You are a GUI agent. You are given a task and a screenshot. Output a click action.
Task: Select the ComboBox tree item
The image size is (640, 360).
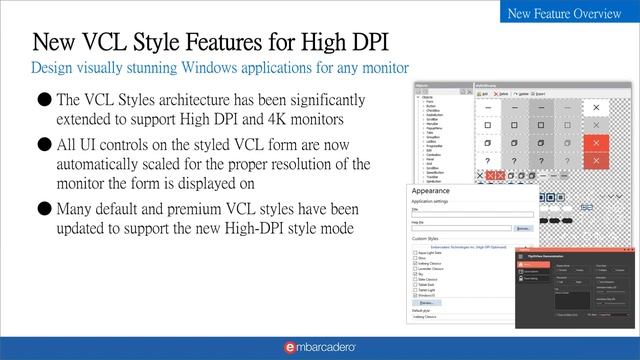coord(433,155)
